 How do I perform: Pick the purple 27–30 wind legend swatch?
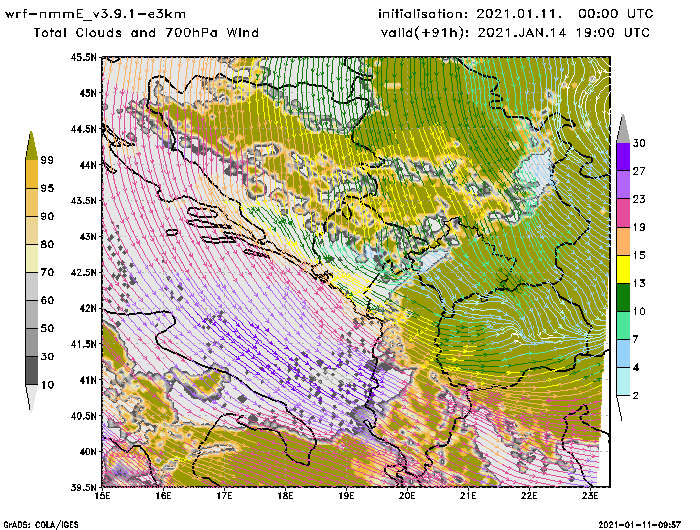tap(623, 156)
